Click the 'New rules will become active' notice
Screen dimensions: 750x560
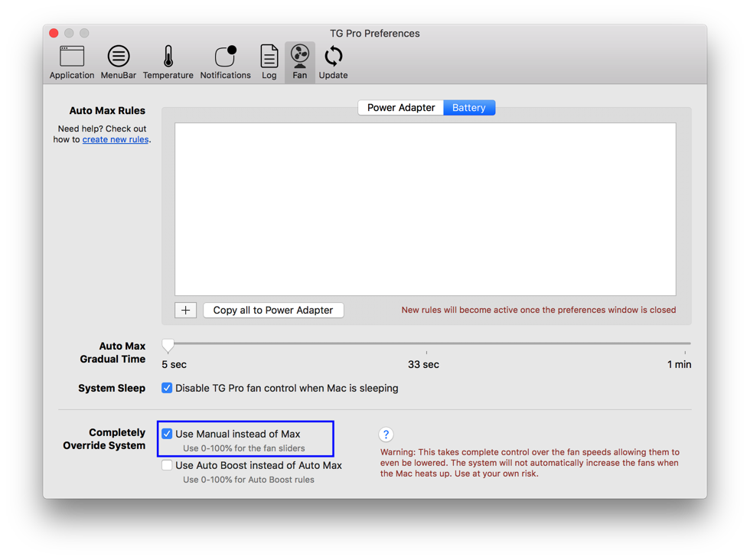539,310
